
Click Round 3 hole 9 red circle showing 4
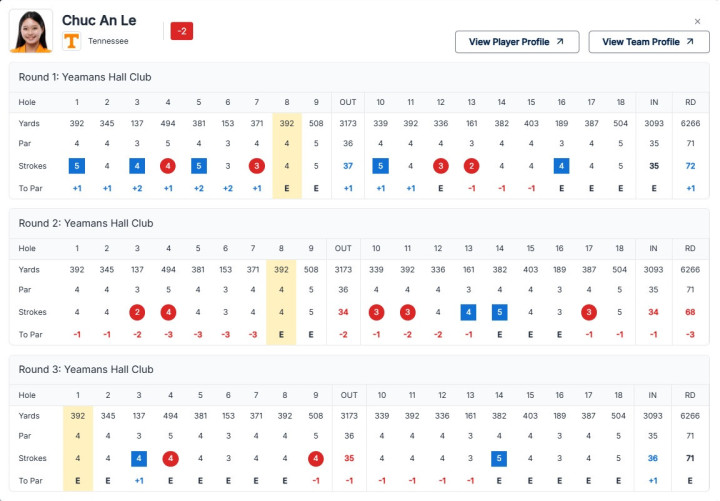(315, 458)
